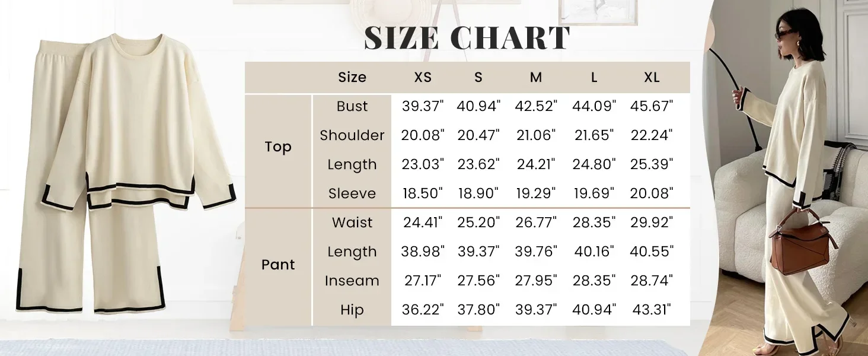Click the Waist measurement row label
Image resolution: width=868 pixels, height=356 pixels.
click(x=352, y=223)
